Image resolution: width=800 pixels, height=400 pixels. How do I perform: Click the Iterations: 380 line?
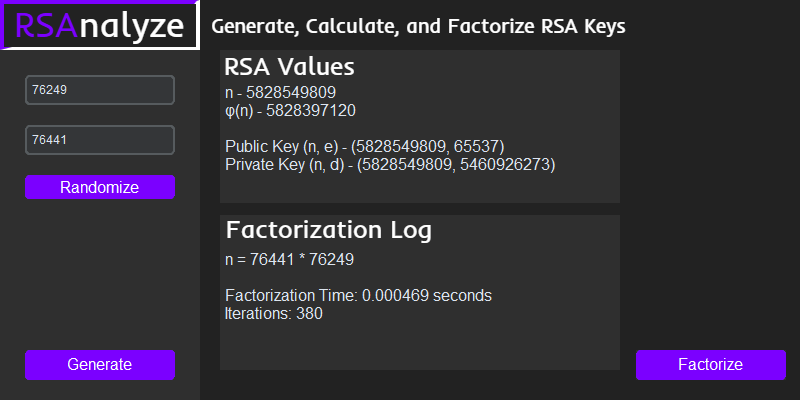[273, 313]
